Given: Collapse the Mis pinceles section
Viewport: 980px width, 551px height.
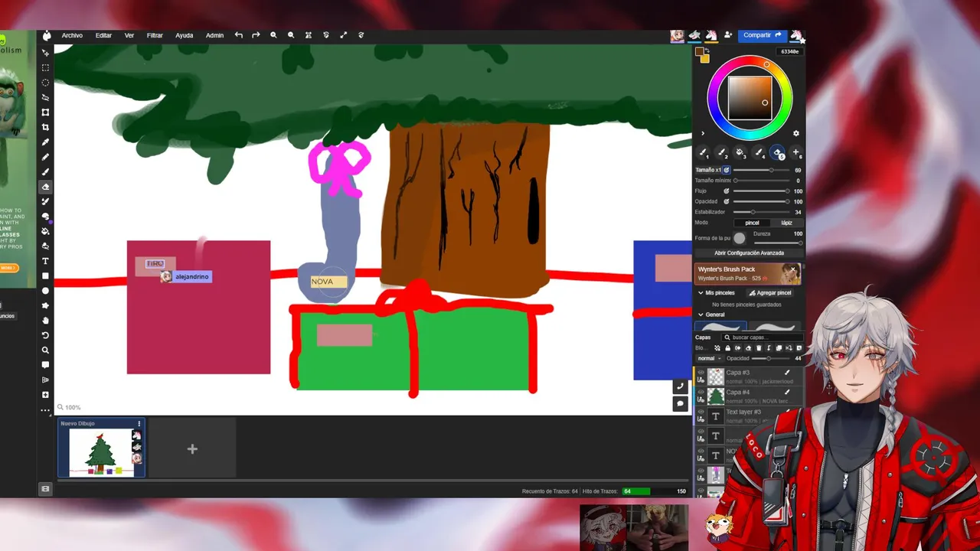Looking at the screenshot, I should pos(701,293).
